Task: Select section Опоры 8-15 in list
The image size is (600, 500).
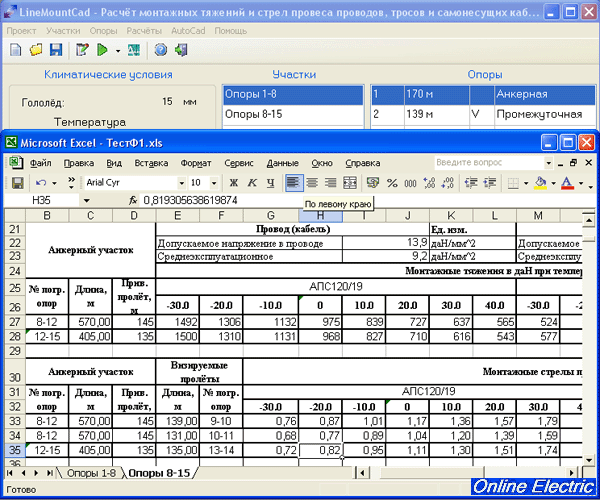Action: pyautogui.click(x=293, y=114)
